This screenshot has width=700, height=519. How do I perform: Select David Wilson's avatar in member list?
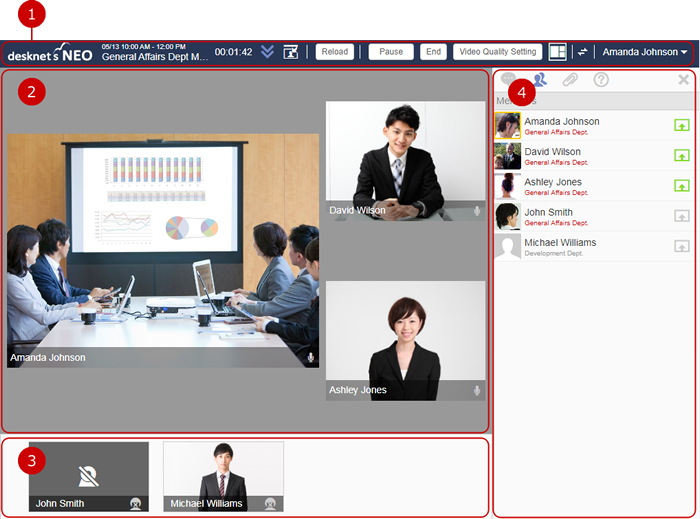click(508, 156)
